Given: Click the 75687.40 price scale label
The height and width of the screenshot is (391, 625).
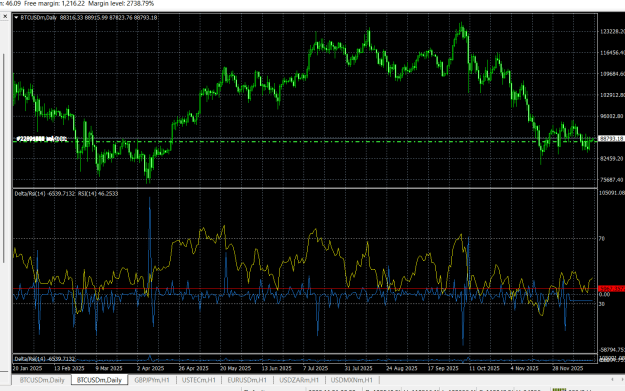Looking at the screenshot, I should 611,180.
